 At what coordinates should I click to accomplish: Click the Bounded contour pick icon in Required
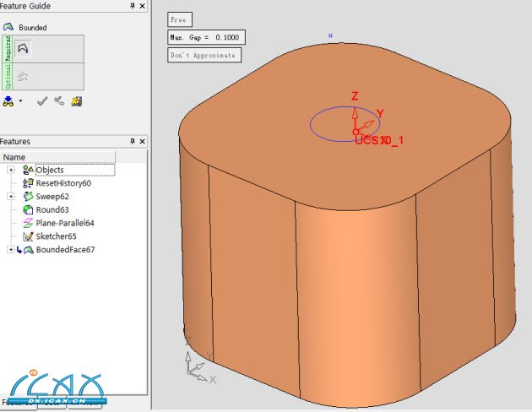coord(24,50)
